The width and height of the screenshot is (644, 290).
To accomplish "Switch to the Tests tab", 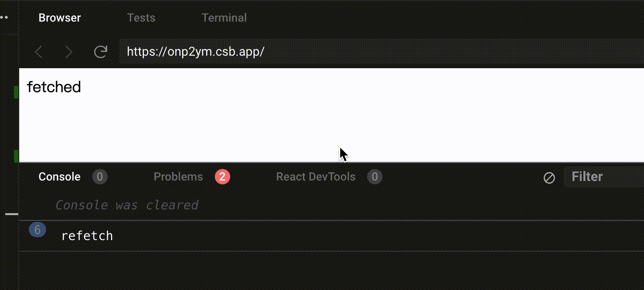I will tap(141, 18).
